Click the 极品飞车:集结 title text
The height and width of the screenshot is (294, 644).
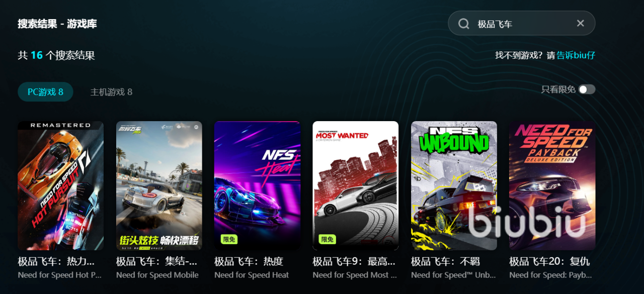point(156,262)
